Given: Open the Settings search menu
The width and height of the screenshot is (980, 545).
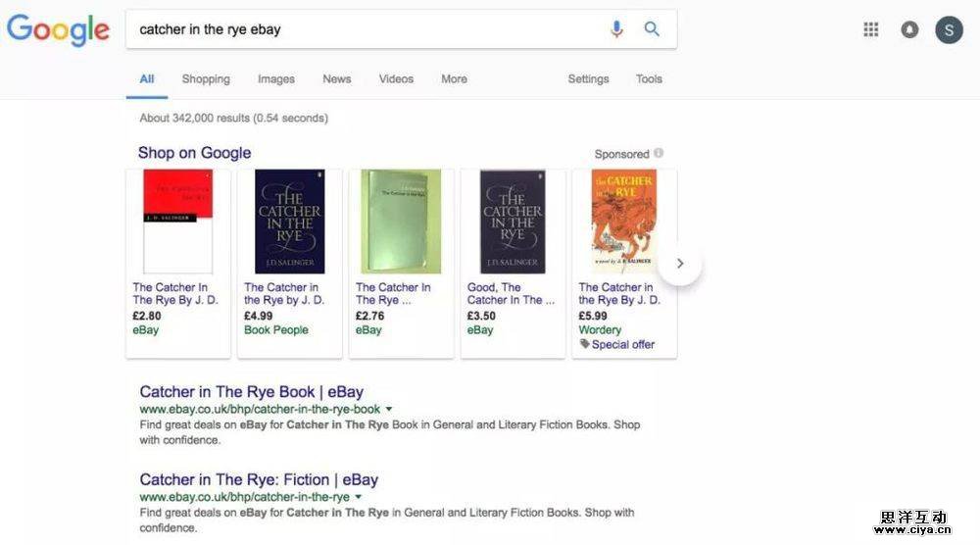Looking at the screenshot, I should click(x=588, y=79).
